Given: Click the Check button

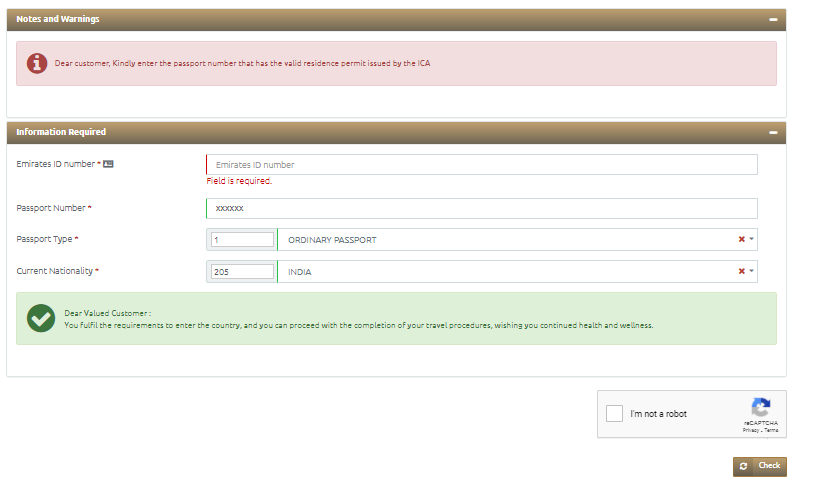Looking at the screenshot, I should [x=760, y=467].
